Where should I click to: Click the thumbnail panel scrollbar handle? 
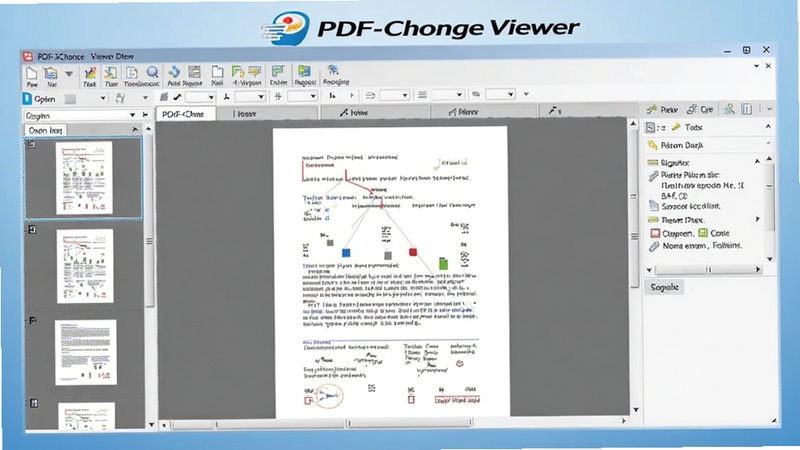tap(149, 222)
